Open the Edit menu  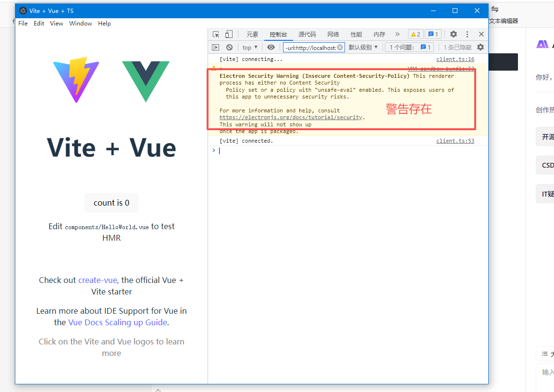click(39, 24)
